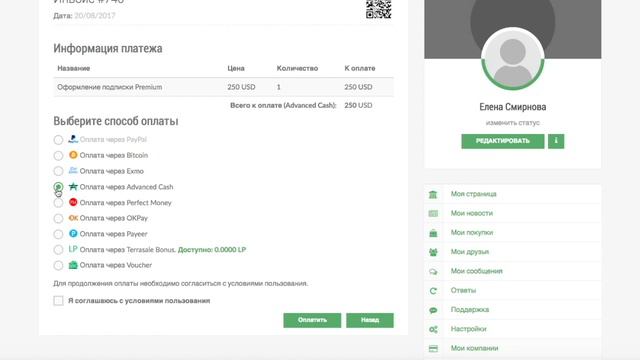Click the Оплата через Payeer label

tap(113, 234)
